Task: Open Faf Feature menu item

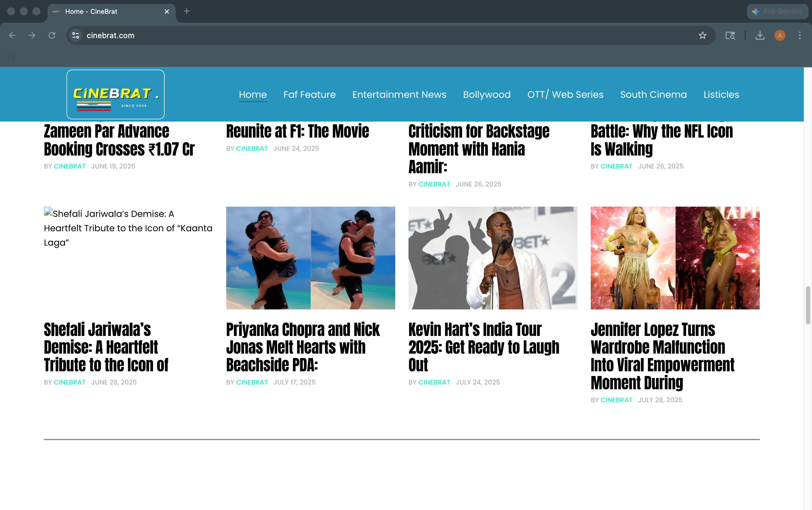Action: click(310, 94)
